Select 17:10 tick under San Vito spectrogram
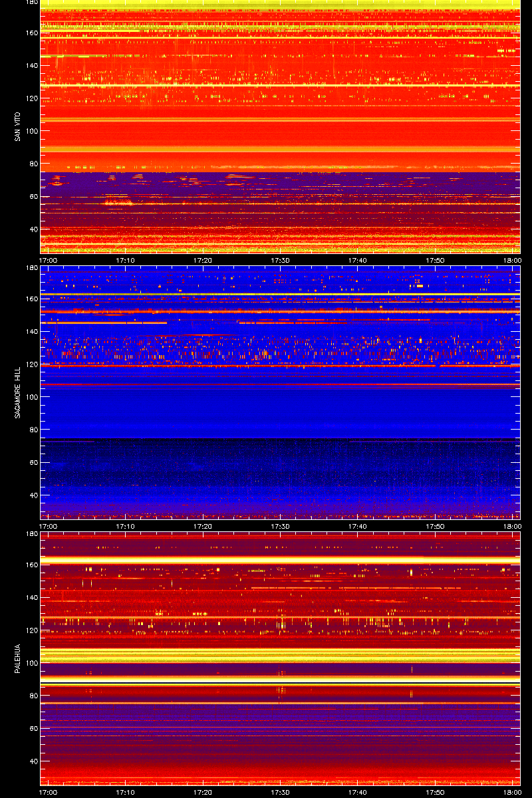Image resolution: width=532 pixels, height=798 pixels. [x=126, y=261]
